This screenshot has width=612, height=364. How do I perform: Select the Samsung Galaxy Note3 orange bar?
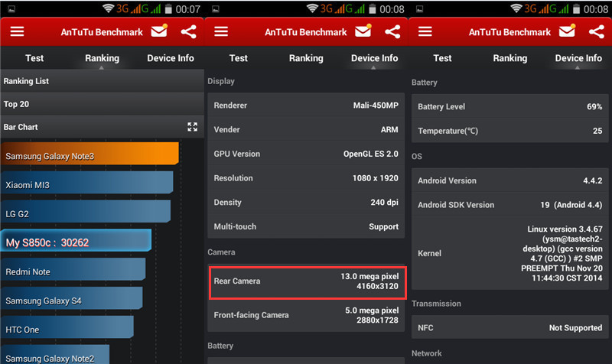coord(90,156)
